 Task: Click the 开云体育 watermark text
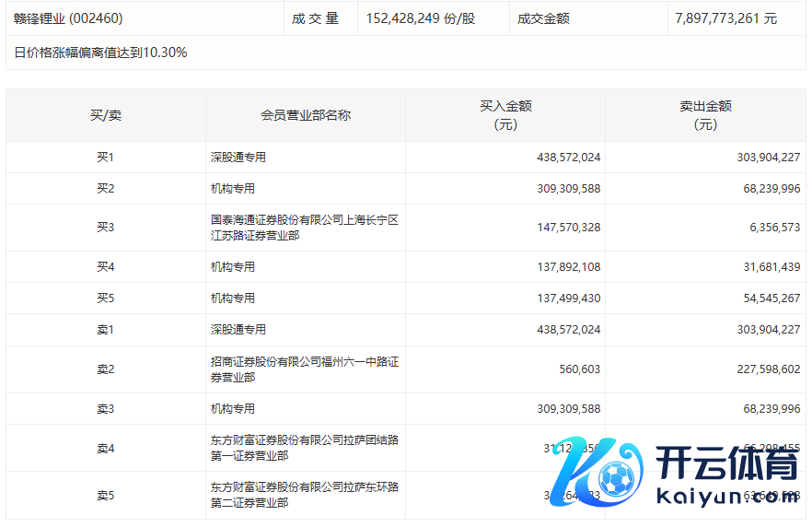[x=727, y=465]
